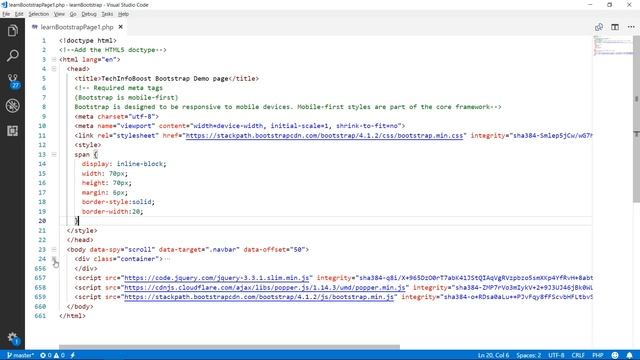This screenshot has height=360, width=640.
Task: Open the Manage gear icon
Action: [x=13, y=338]
